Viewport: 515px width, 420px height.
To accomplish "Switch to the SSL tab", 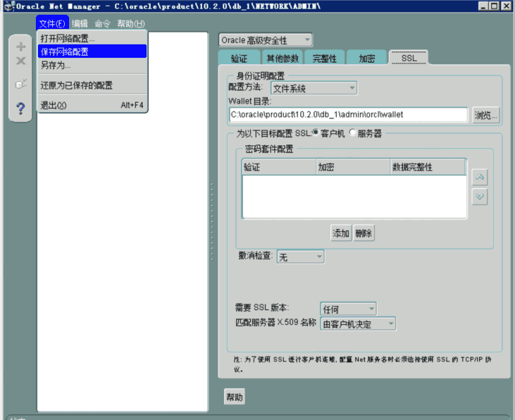I will tap(409, 58).
